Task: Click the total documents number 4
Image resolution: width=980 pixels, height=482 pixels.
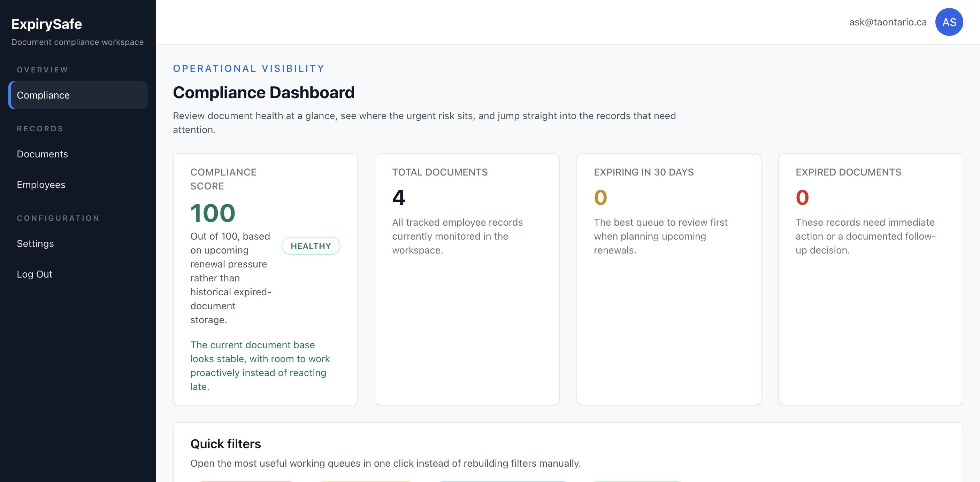Action: 398,198
